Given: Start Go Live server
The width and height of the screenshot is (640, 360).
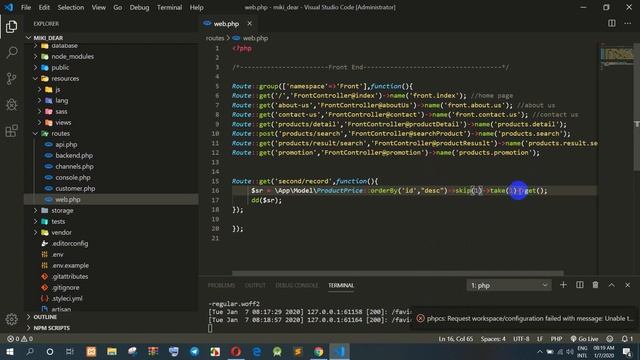Looking at the screenshot, I should pyautogui.click(x=584, y=339).
